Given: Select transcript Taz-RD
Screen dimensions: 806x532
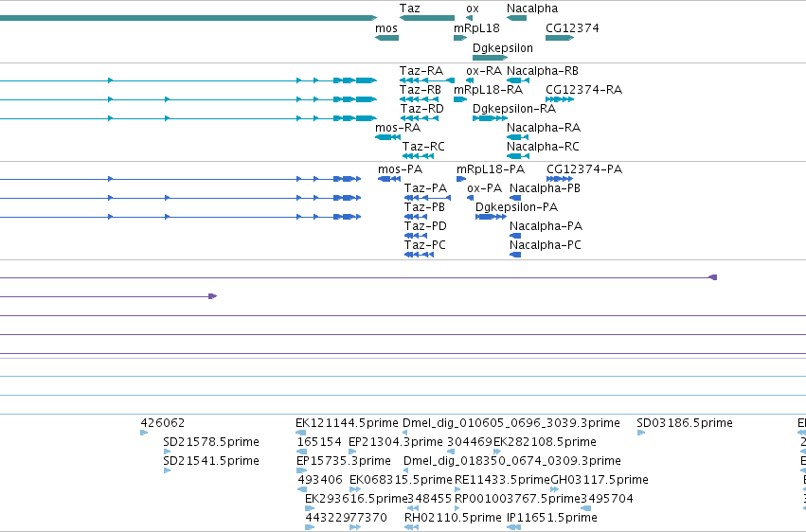Looking at the screenshot, I should pyautogui.click(x=422, y=109).
